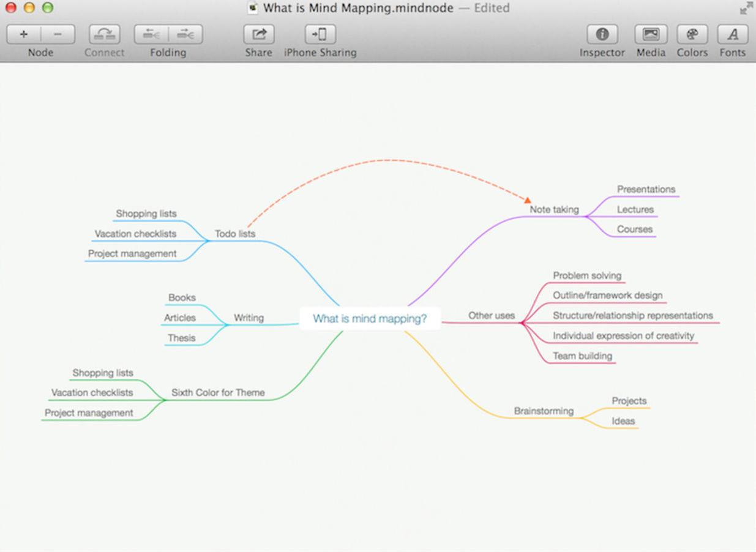Click the 'Lectures' child node

click(635, 209)
